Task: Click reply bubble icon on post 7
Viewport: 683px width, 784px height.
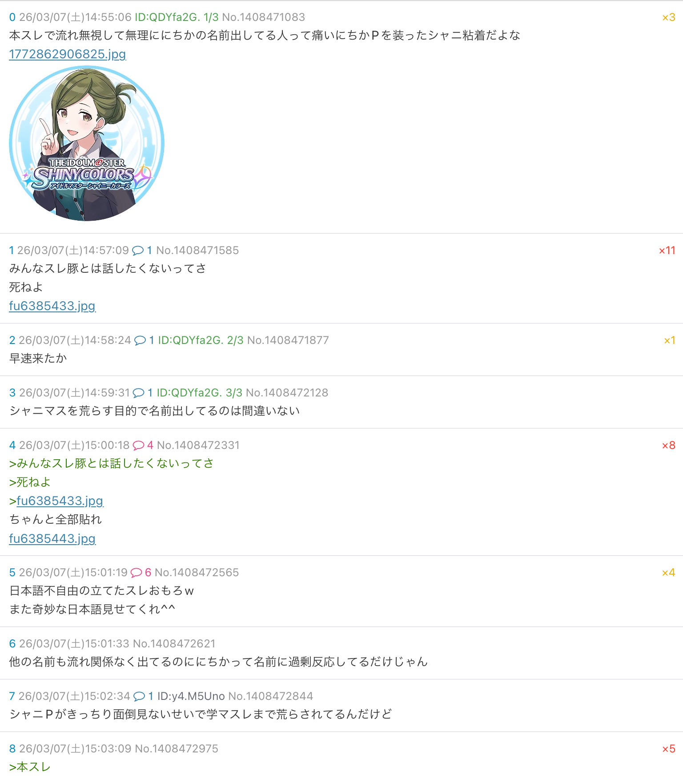Action: (139, 696)
